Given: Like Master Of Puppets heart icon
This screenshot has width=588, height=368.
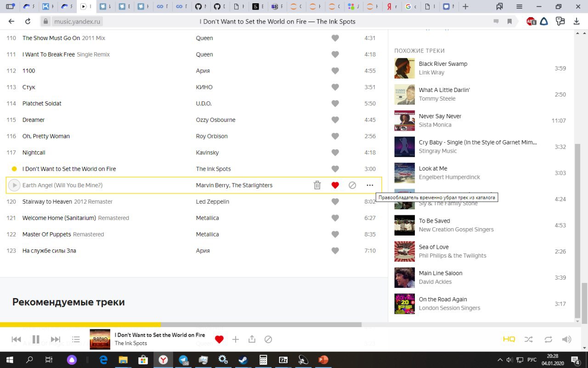Looking at the screenshot, I should click(335, 234).
